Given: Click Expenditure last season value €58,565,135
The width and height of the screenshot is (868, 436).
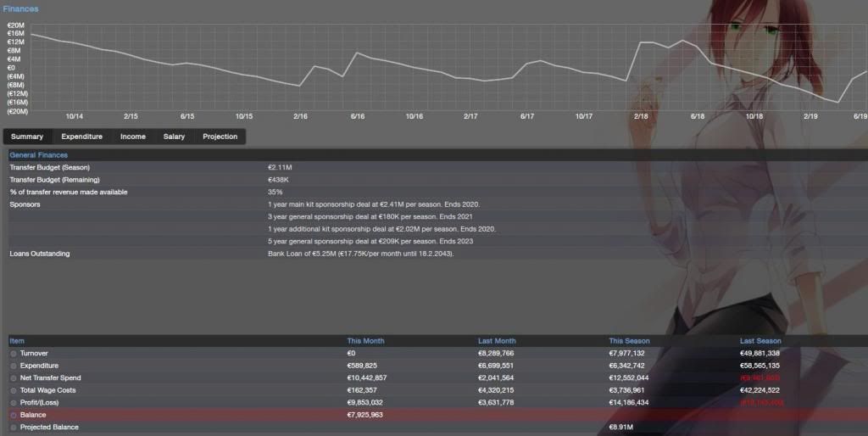Looking at the screenshot, I should pos(759,366).
